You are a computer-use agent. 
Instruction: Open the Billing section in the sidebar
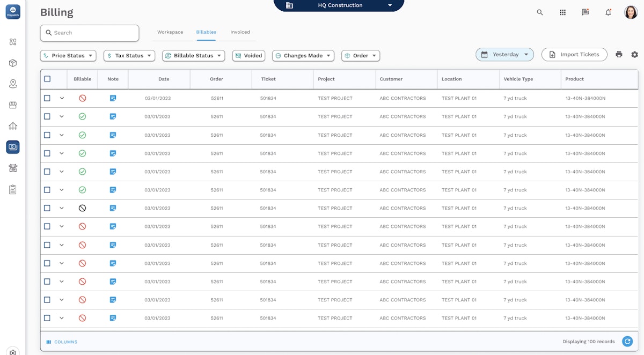tap(13, 147)
